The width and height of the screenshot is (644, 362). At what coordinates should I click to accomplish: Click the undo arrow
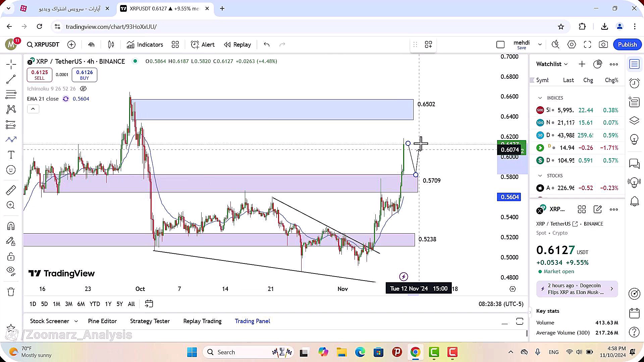pyautogui.click(x=267, y=45)
